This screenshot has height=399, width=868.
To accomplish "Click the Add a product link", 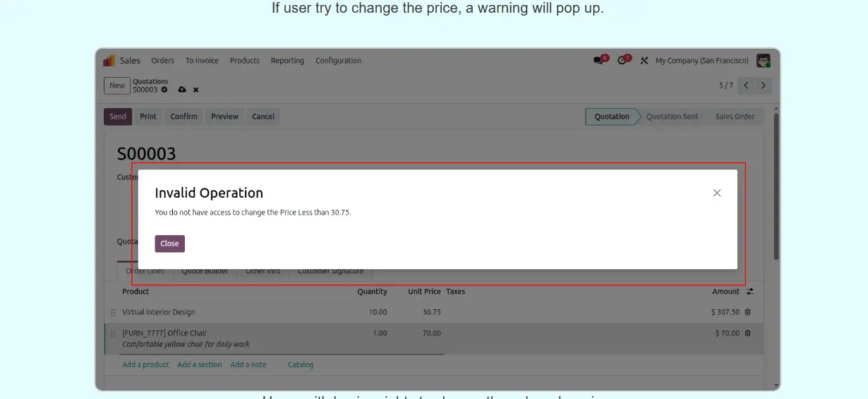I will point(145,365).
